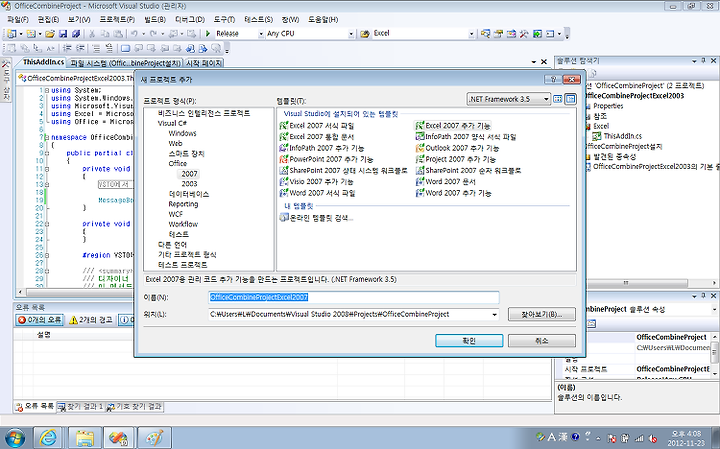Start debugging with the green play icon

coord(208,34)
